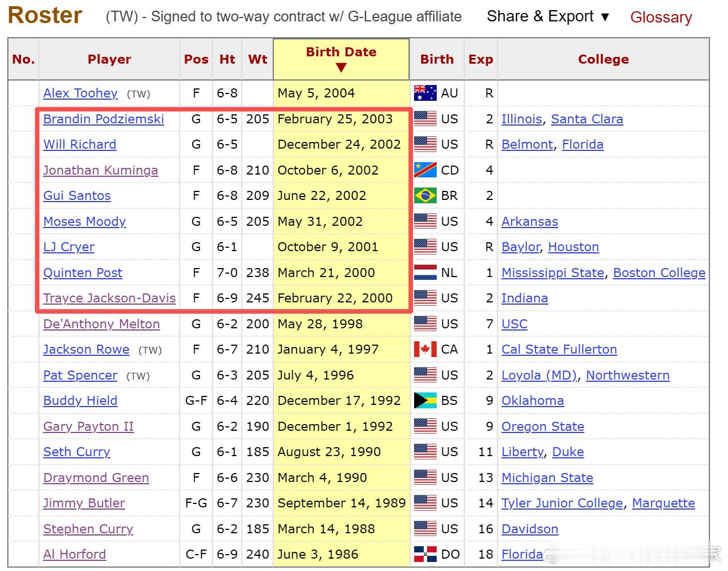Go to Draymond Green's profile

[x=96, y=478]
